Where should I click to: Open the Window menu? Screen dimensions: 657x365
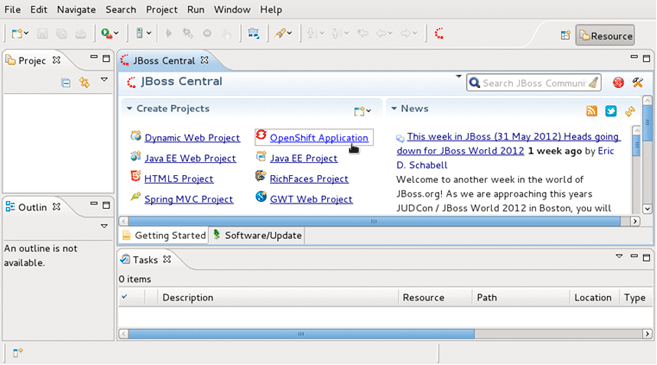tap(232, 10)
